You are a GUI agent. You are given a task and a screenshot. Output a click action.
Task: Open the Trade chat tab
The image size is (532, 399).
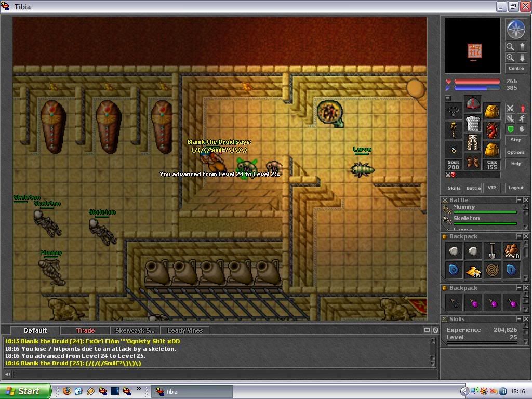85,330
